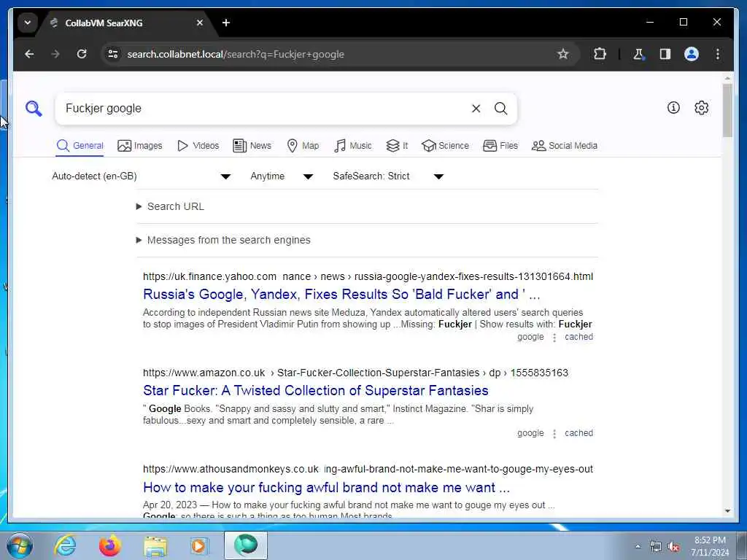Open Star Fucker: A Twisted Collection result

(315, 391)
